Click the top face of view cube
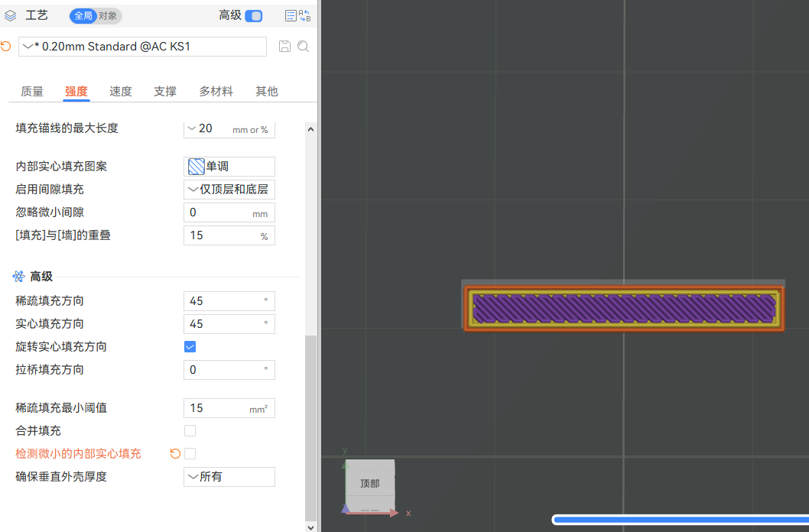The image size is (809, 532). (x=370, y=484)
